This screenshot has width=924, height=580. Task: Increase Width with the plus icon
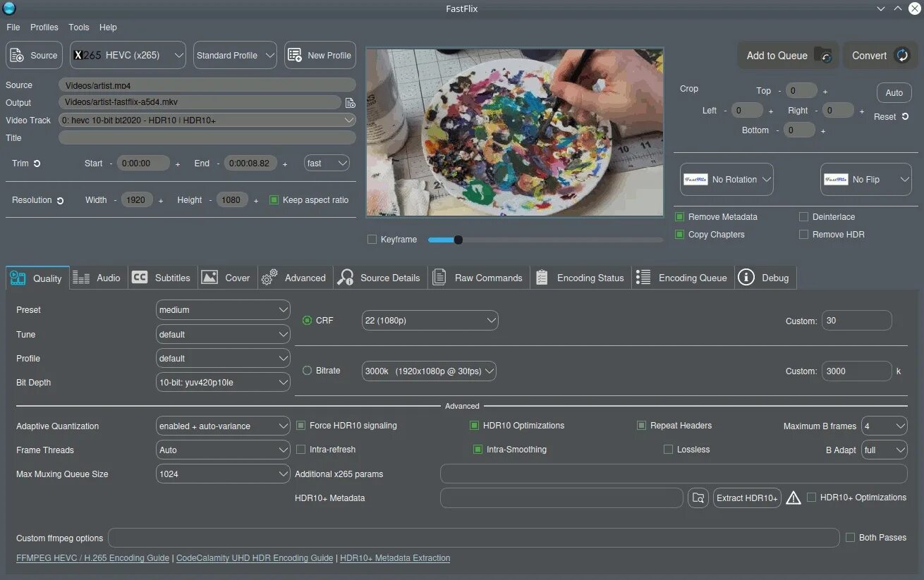(x=161, y=201)
